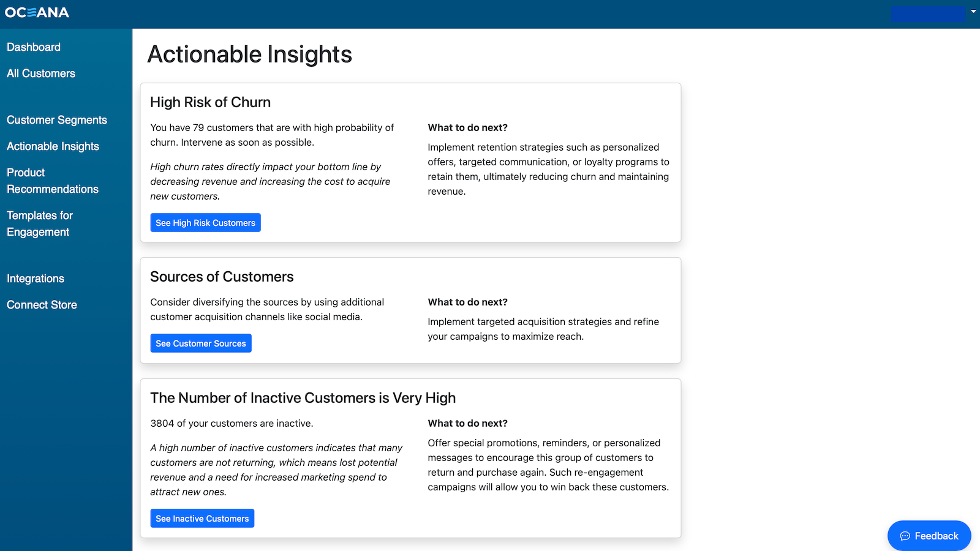The width and height of the screenshot is (980, 551).
Task: Open the Feedback chat bubble icon
Action: (x=905, y=536)
